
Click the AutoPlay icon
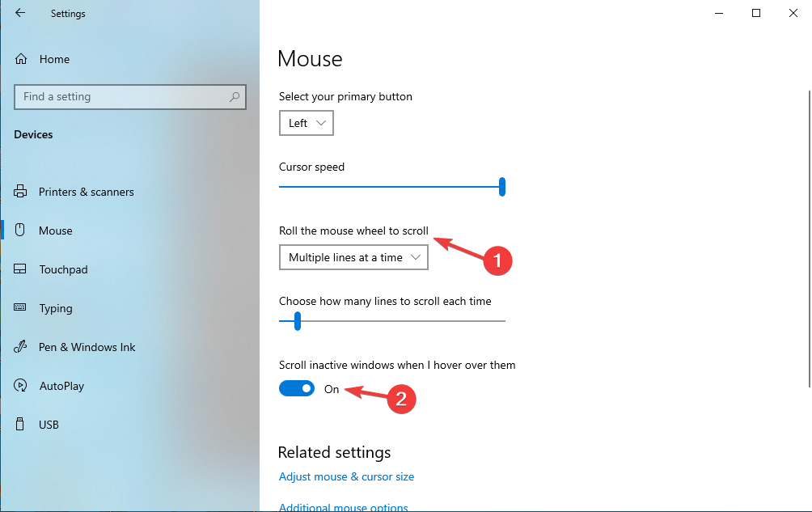(20, 385)
